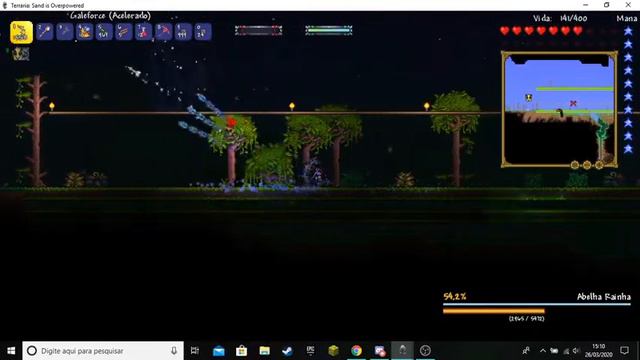Select hotbar slot 3 item
Image resolution: width=640 pixels, height=360 pixels.
pos(64,32)
